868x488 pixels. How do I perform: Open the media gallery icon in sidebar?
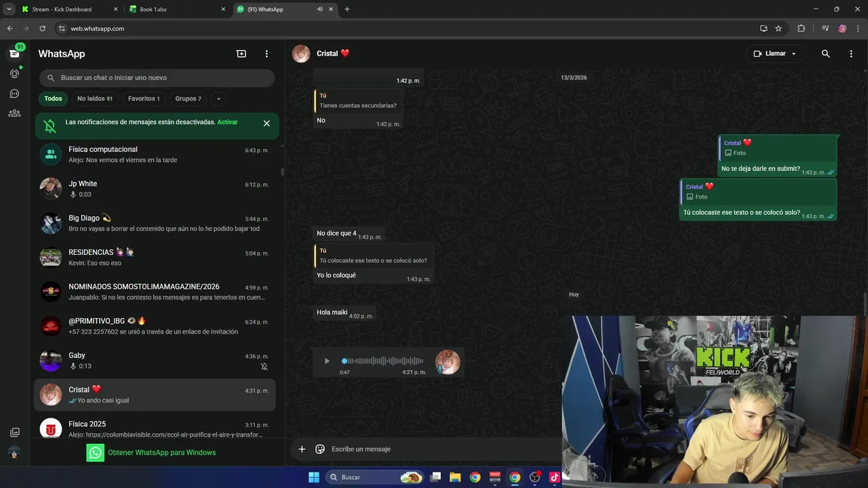(14, 432)
